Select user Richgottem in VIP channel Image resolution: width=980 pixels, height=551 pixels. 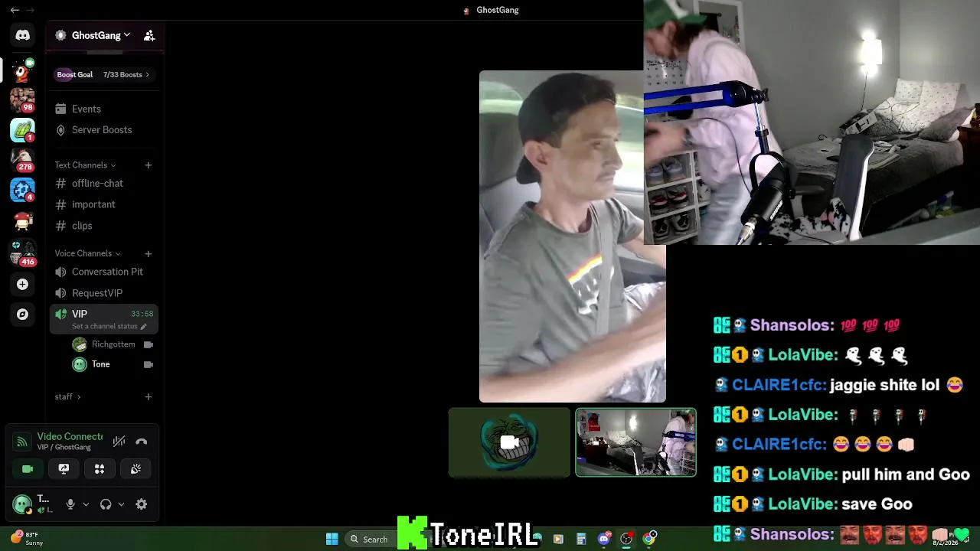tap(113, 344)
